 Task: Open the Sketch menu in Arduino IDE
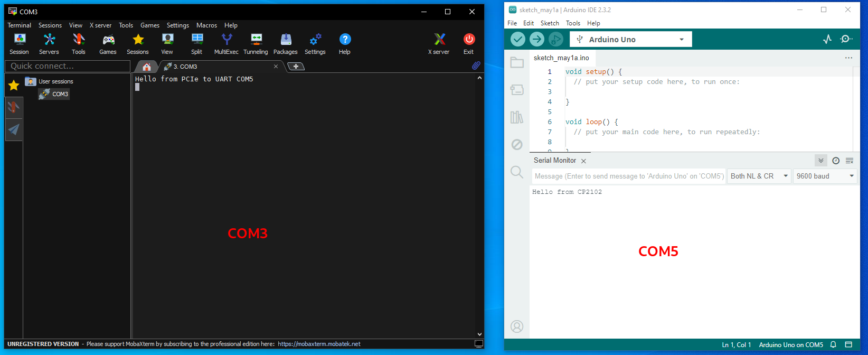coord(550,23)
